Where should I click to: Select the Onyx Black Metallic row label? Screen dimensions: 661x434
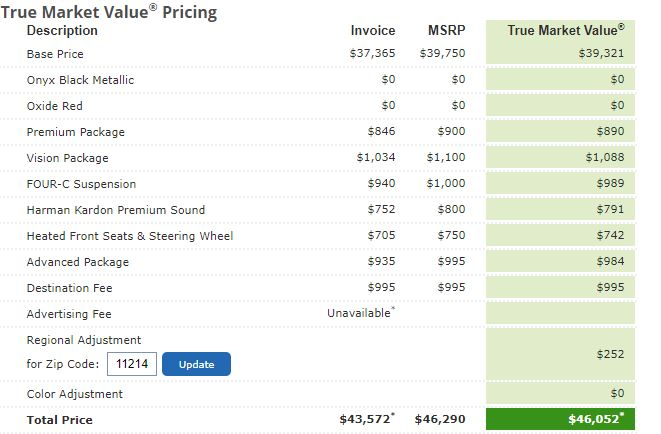80,80
